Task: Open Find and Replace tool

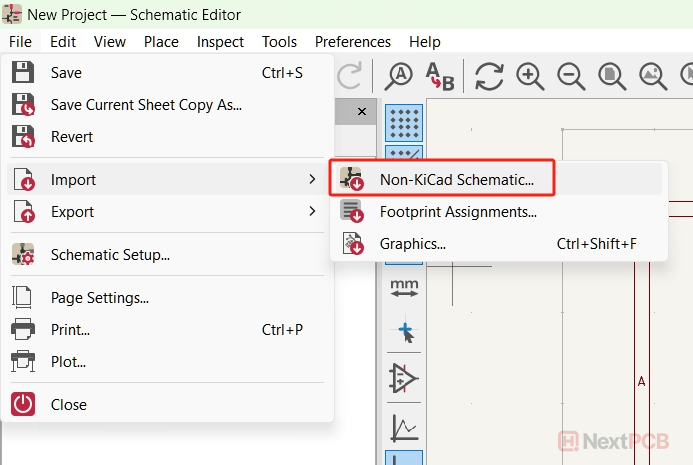Action: click(x=439, y=76)
